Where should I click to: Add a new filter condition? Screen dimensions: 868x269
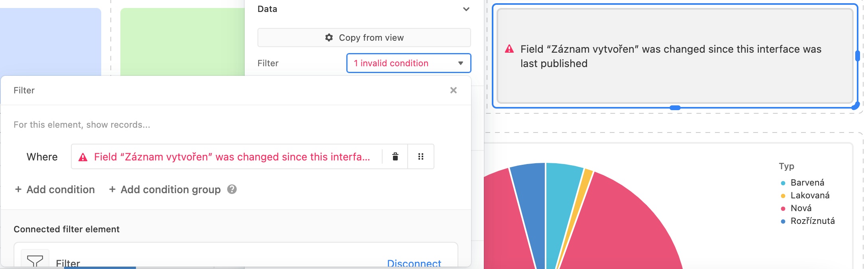(55, 190)
